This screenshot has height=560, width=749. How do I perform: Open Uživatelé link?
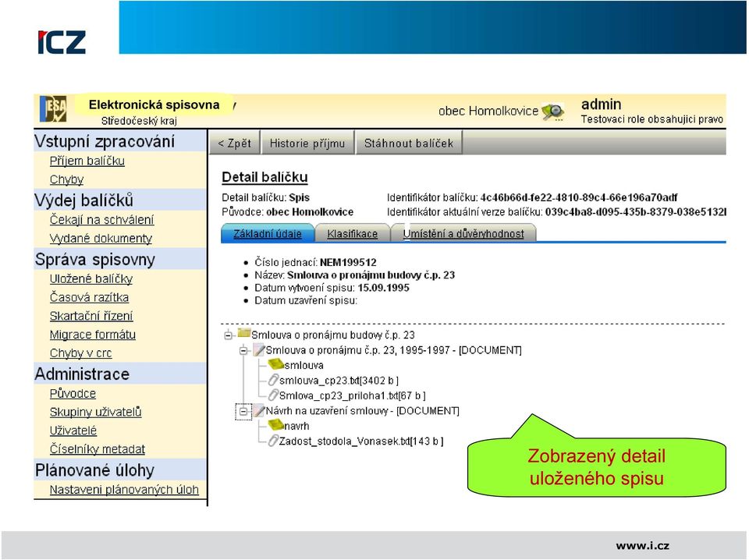[x=73, y=431]
